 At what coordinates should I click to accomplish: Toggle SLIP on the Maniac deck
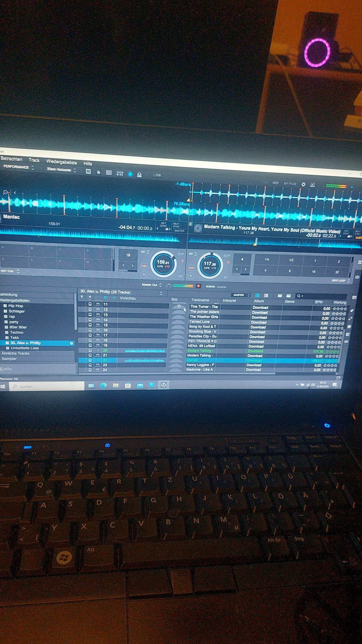181,254
